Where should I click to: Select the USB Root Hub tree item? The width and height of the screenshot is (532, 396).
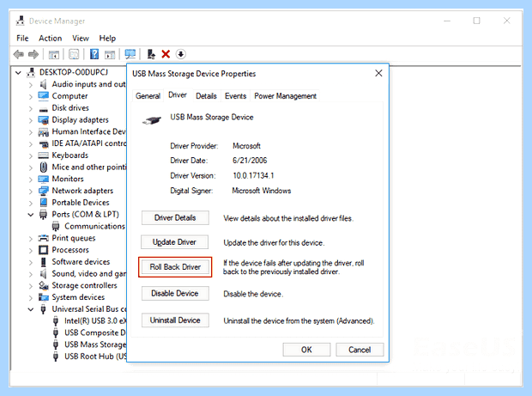pyautogui.click(x=90, y=356)
